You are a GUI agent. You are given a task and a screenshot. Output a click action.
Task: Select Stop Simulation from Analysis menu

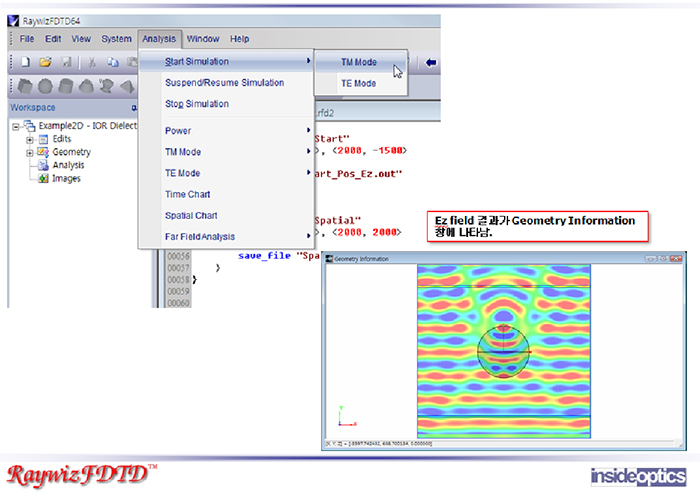click(x=197, y=104)
